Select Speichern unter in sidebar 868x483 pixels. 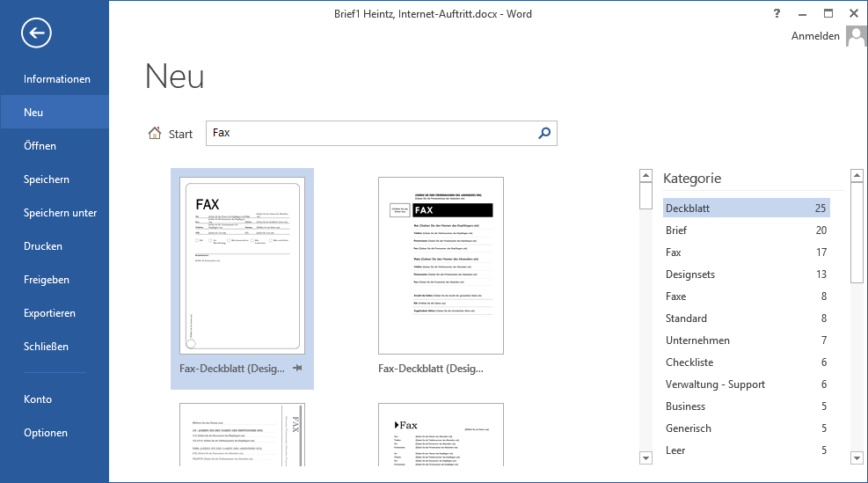click(60, 213)
